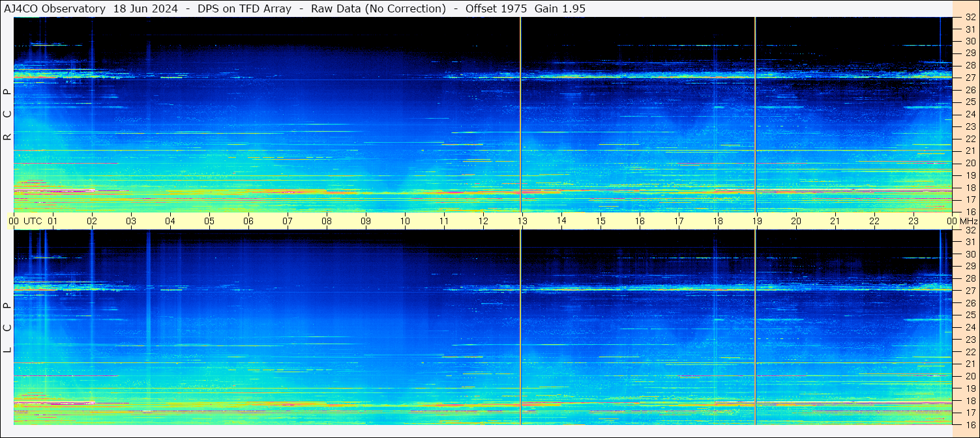Select the 12 hour tick label

click(483, 221)
